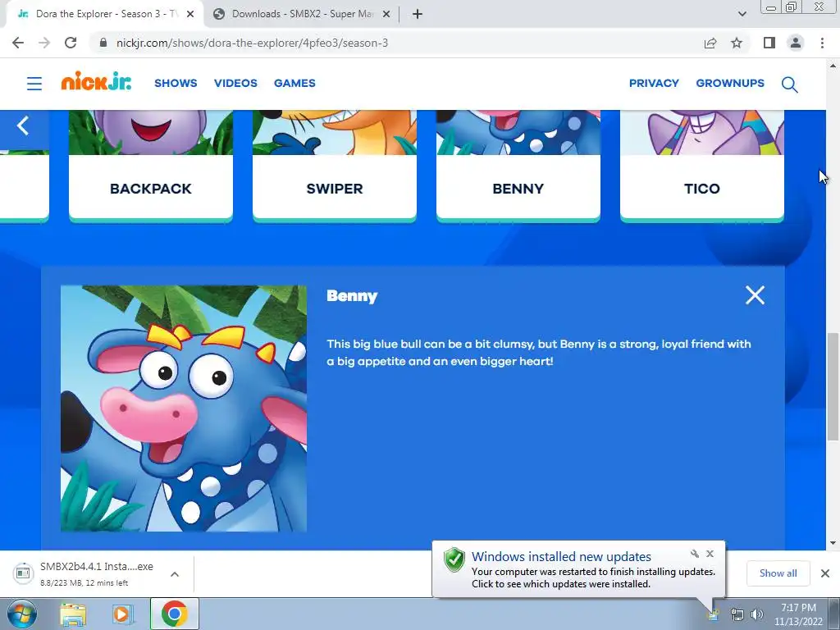Open a new browser tab
Screen dimensions: 840x630
418,14
